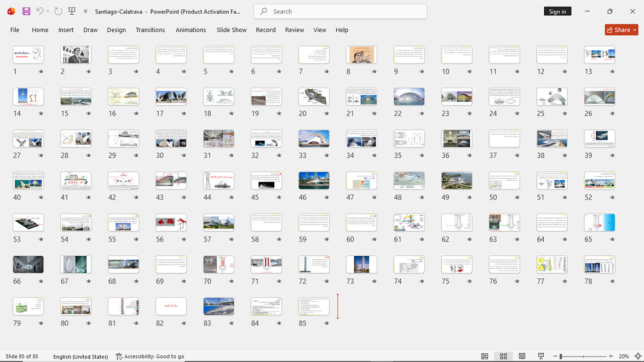Select slide 46 thumbnail

click(x=314, y=180)
